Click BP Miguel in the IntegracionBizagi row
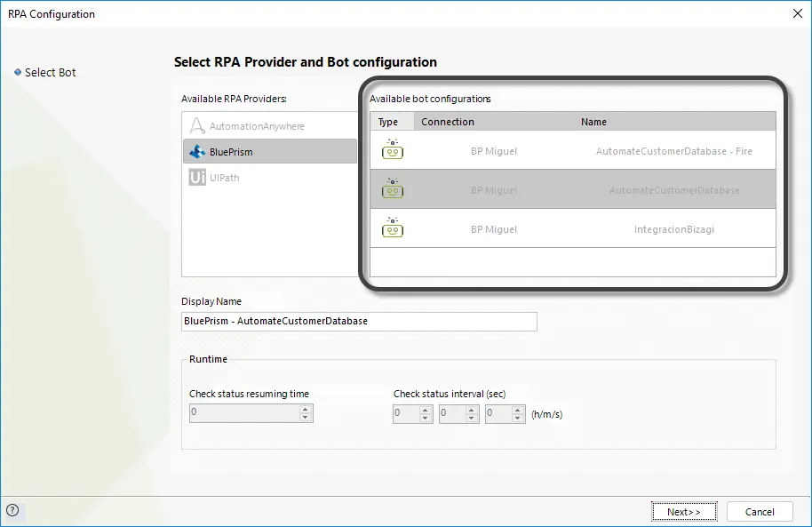 [x=494, y=229]
